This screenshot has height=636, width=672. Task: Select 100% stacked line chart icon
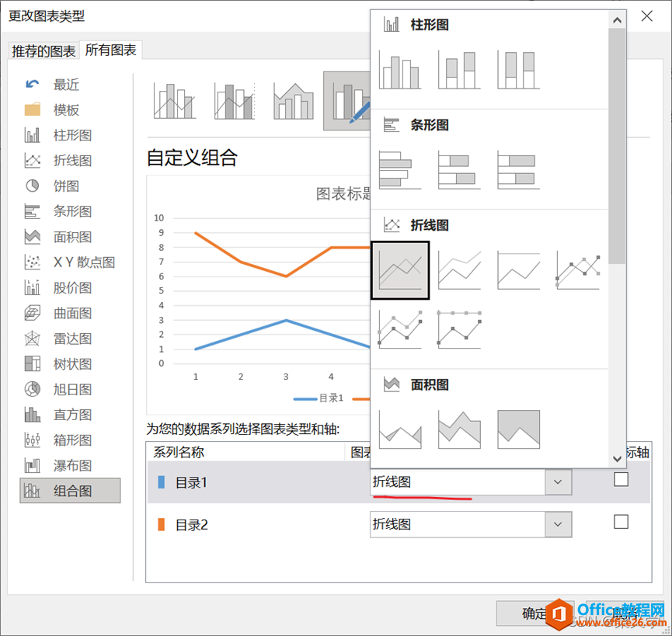[x=518, y=270]
